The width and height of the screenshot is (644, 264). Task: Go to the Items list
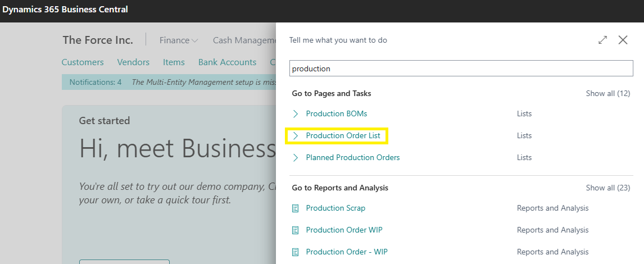[x=174, y=62]
